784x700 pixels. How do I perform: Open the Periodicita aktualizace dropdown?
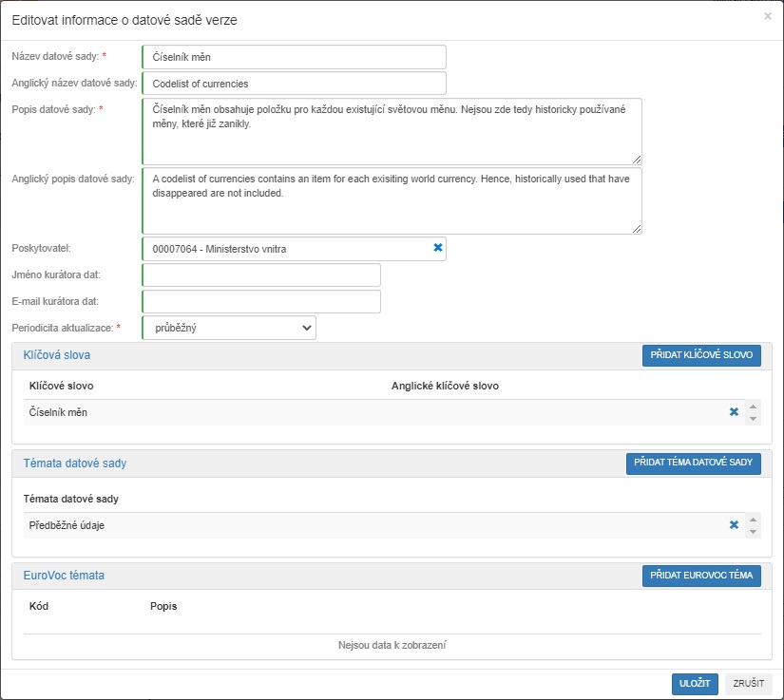coord(229,328)
